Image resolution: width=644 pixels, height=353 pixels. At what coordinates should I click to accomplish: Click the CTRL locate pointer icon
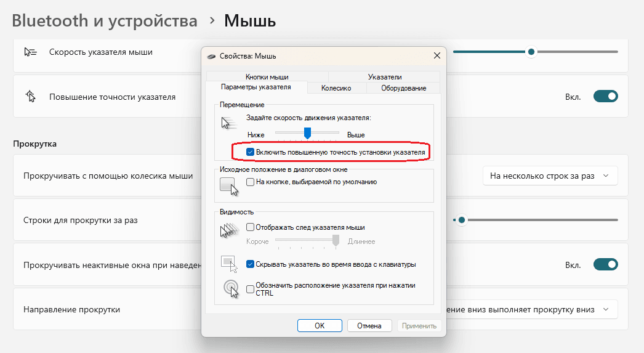tap(231, 288)
